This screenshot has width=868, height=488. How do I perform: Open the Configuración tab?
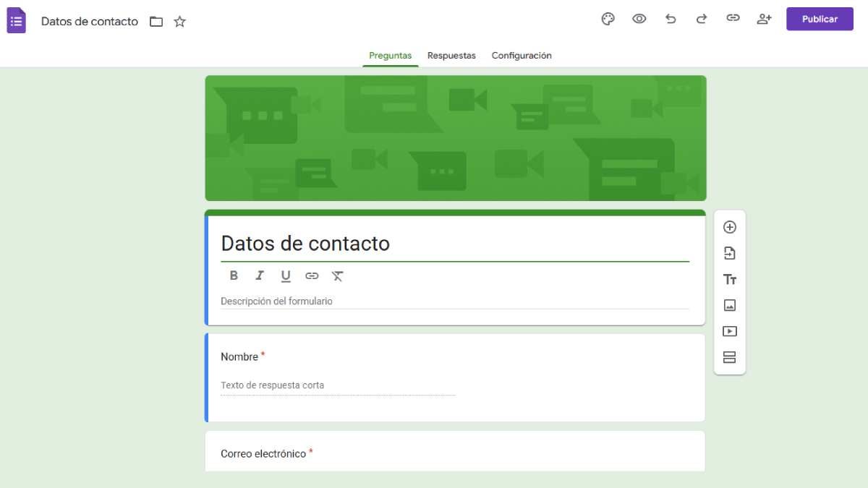[522, 56]
